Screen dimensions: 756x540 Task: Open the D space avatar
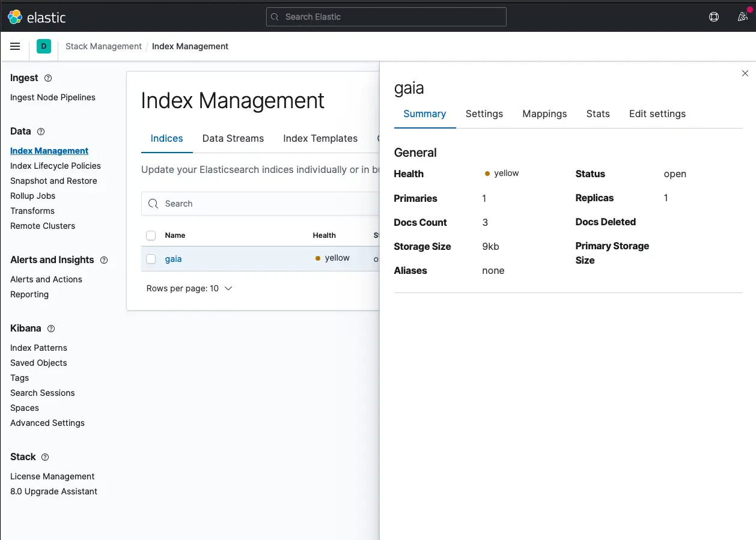pos(44,46)
